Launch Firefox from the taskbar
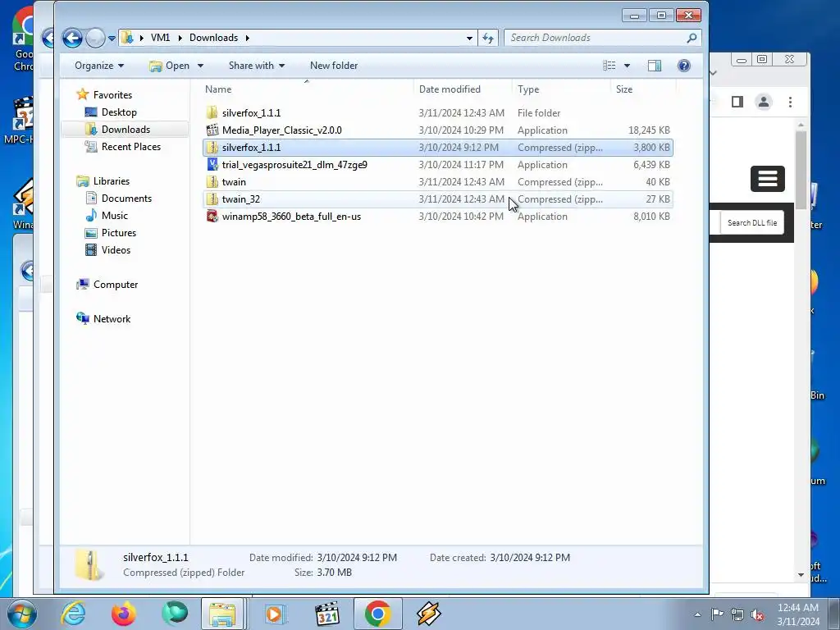The height and width of the screenshot is (630, 840). [x=123, y=614]
